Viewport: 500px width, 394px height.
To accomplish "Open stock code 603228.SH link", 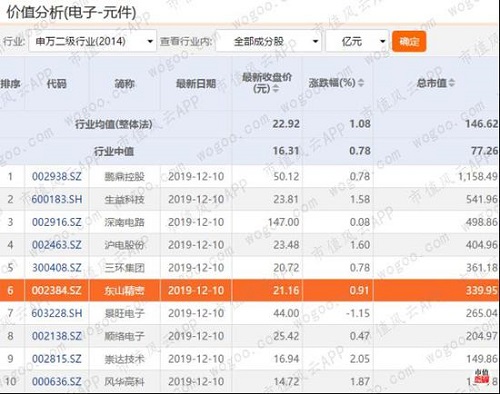I will 57,313.
